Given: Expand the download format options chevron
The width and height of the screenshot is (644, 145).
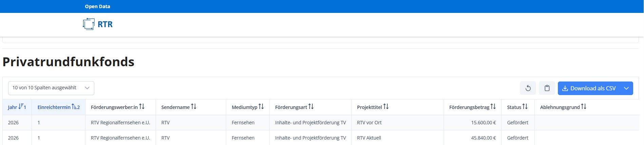Looking at the screenshot, I should coord(626,88).
